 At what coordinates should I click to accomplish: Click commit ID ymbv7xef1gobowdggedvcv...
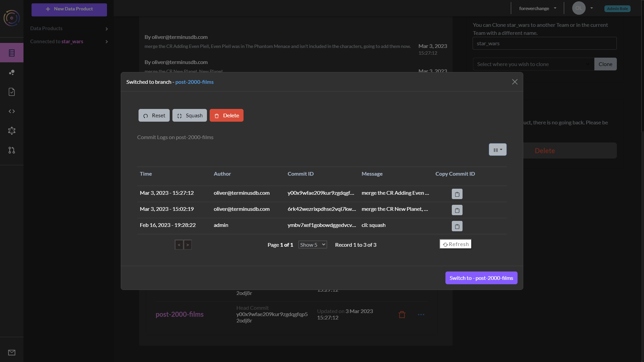322,225
